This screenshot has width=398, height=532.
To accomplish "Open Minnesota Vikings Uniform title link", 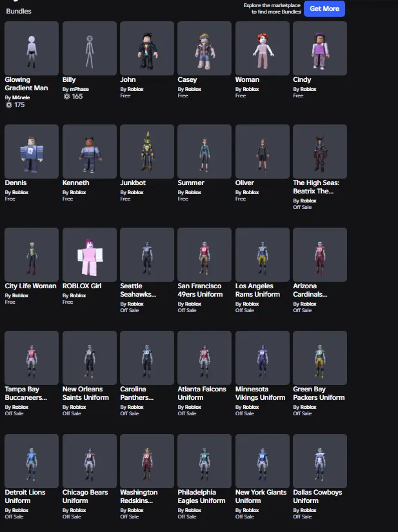I will [x=260, y=393].
